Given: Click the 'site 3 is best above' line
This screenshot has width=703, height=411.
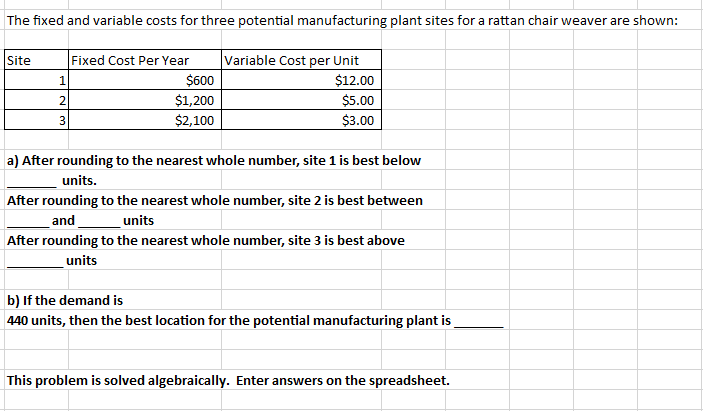Looking at the screenshot, I should tap(206, 240).
